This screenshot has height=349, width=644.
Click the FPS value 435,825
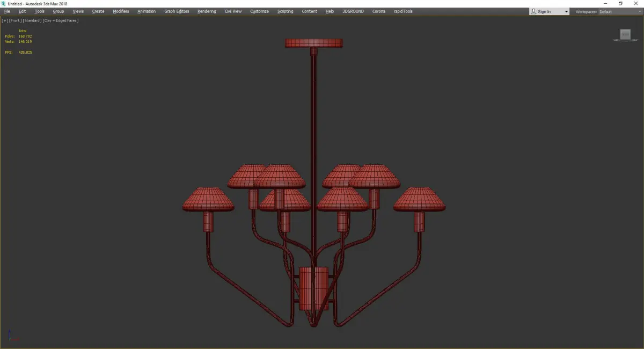click(x=25, y=52)
